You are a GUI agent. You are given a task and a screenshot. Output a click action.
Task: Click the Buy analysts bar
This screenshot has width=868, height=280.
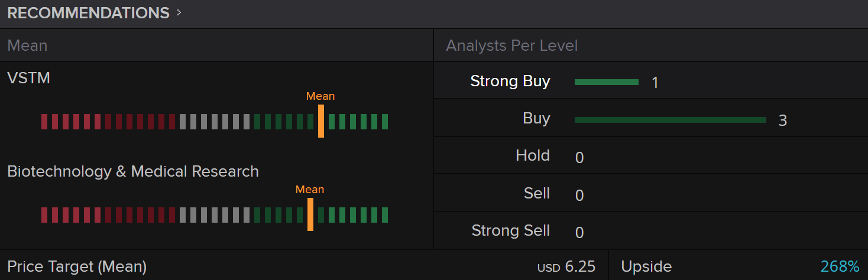point(670,120)
